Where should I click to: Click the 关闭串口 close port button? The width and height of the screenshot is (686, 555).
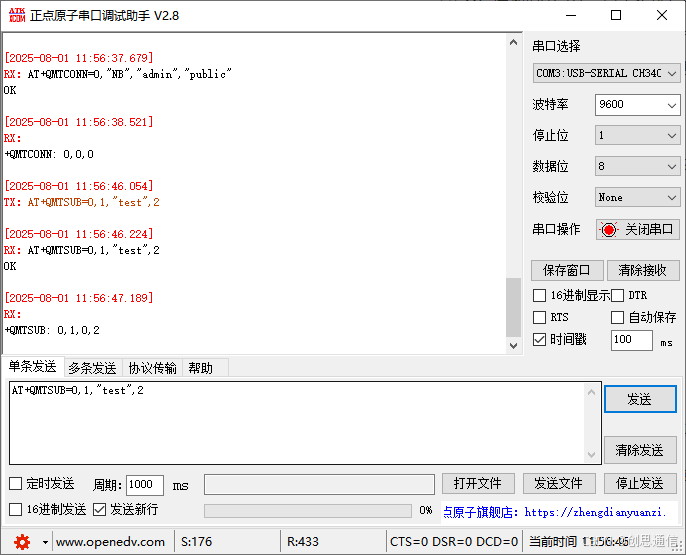[x=637, y=230]
